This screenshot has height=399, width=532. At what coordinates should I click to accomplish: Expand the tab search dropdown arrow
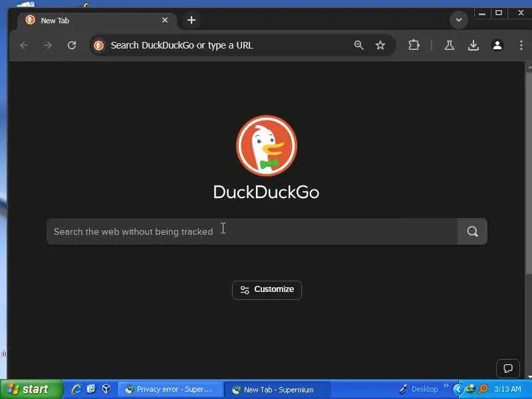(x=459, y=20)
